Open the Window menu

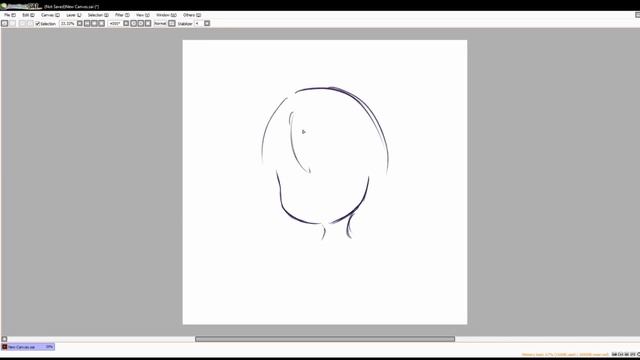(x=167, y=15)
